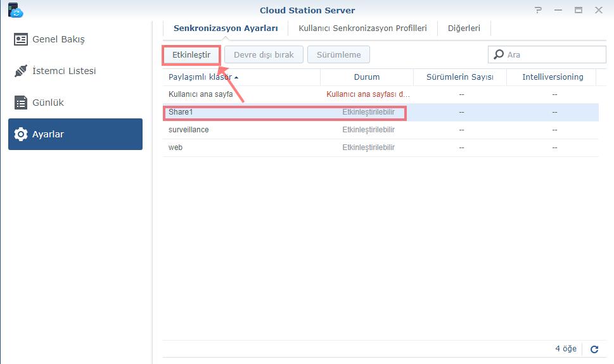Refresh the shared folder list
Viewport: 614px width, 364px height.
click(594, 349)
